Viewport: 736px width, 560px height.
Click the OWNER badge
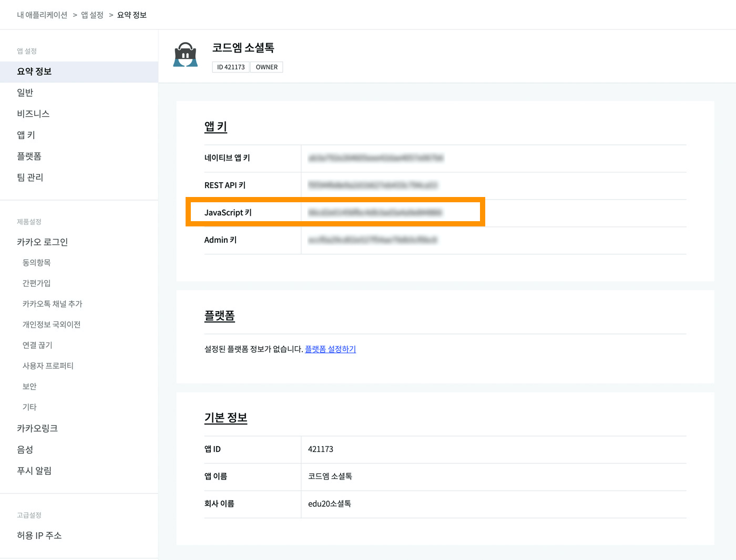click(267, 67)
